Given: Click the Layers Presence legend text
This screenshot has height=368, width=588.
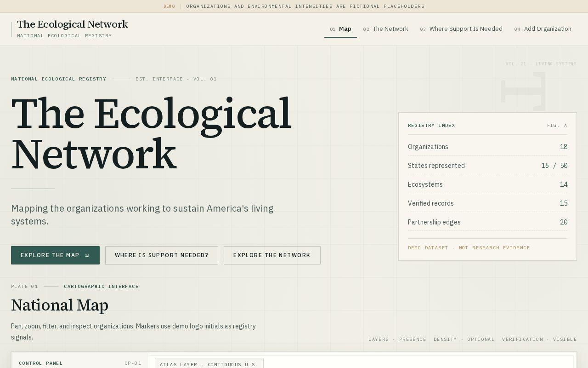Looking at the screenshot, I should tap(397, 339).
